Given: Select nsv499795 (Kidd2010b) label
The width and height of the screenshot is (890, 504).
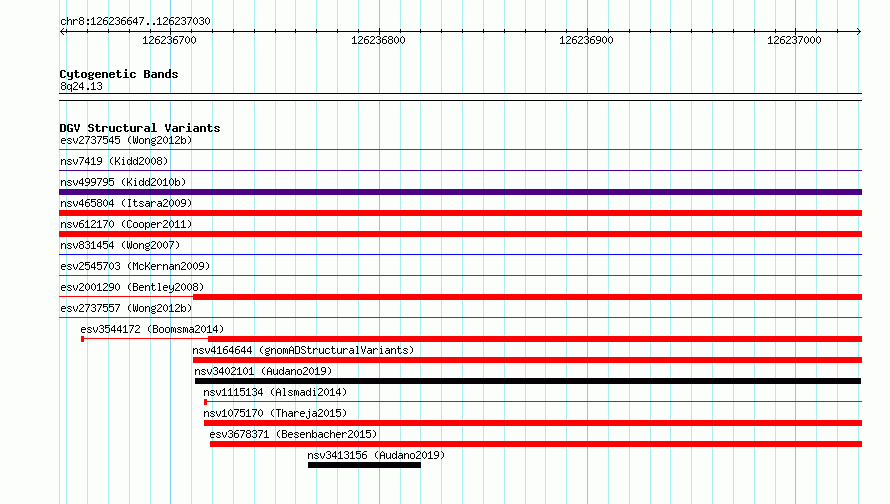Looking at the screenshot, I should click(x=123, y=182).
